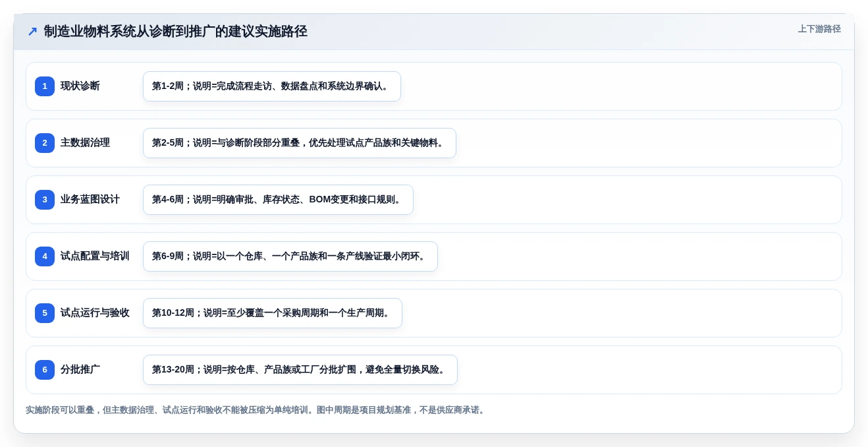
Task: Click the 试点配置与培训 step label
Action: [x=95, y=256]
